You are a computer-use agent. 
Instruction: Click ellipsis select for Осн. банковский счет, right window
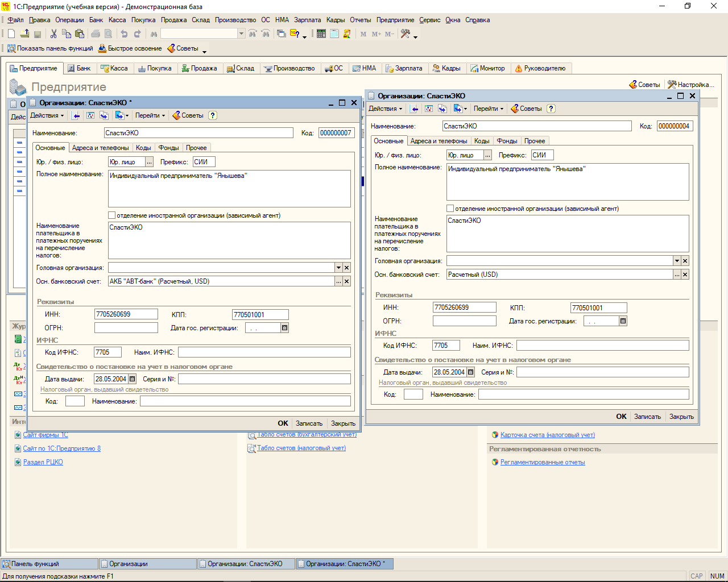pyautogui.click(x=677, y=275)
